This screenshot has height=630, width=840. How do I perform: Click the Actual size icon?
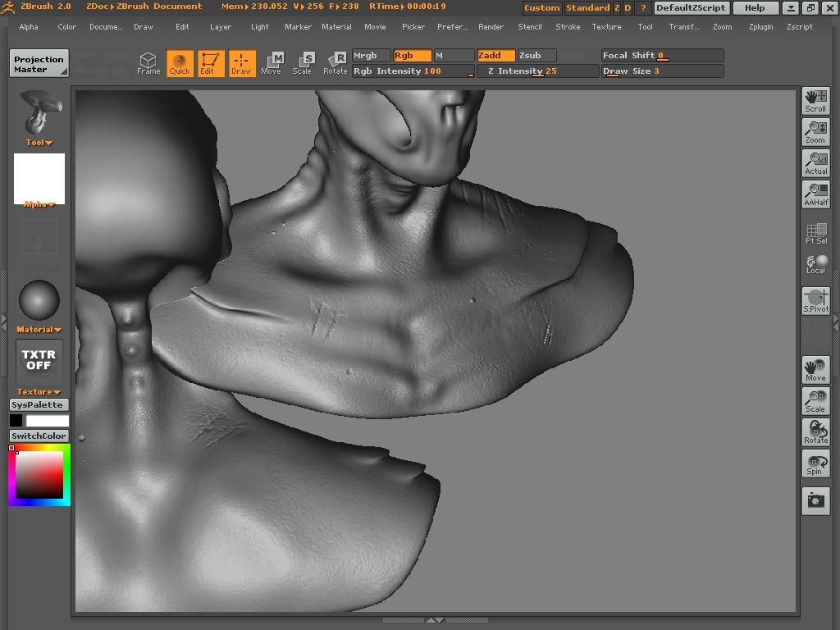[815, 163]
